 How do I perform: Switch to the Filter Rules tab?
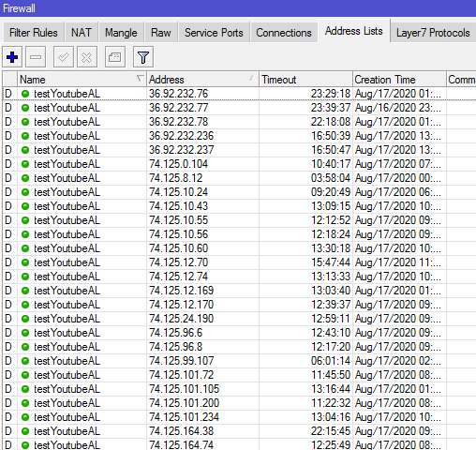[34, 33]
